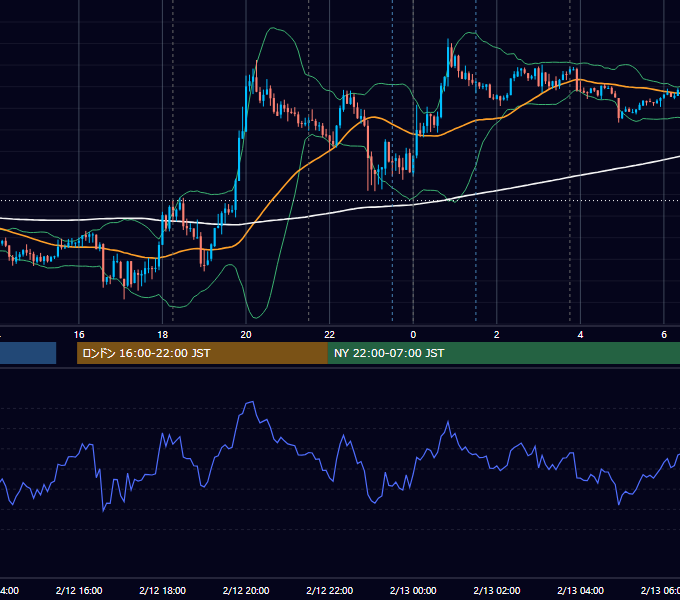Click the '20' hour label on price chart axis
Image resolution: width=680 pixels, height=600 pixels.
point(246,335)
